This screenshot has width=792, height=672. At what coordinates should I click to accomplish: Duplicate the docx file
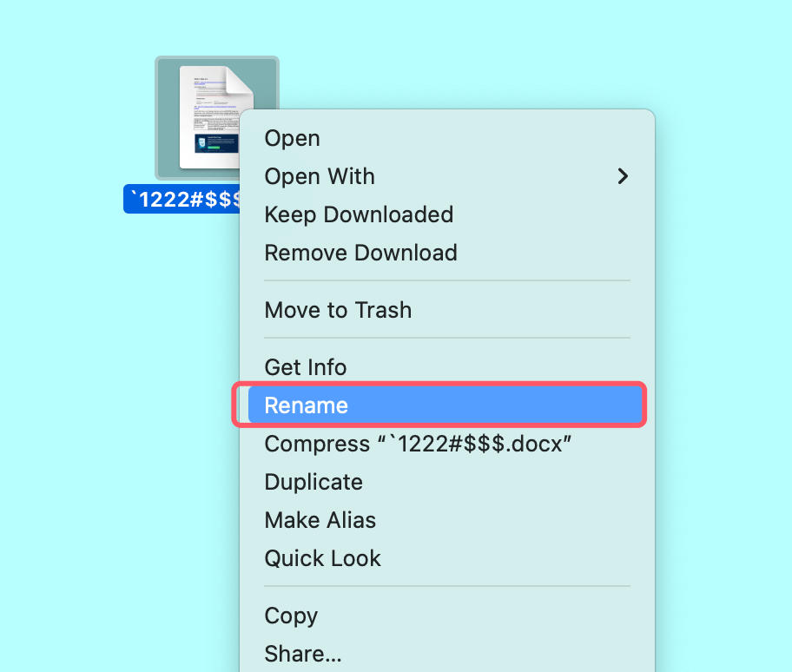(x=313, y=482)
